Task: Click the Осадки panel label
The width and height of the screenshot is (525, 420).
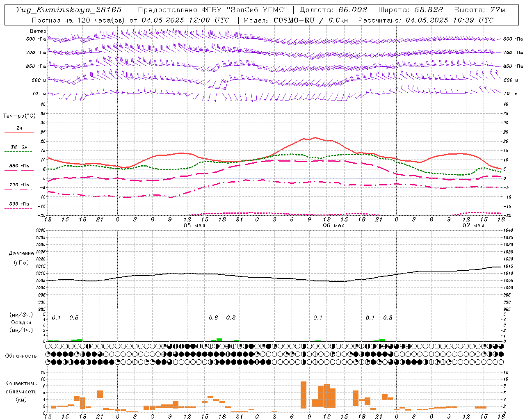Action: pos(21,322)
